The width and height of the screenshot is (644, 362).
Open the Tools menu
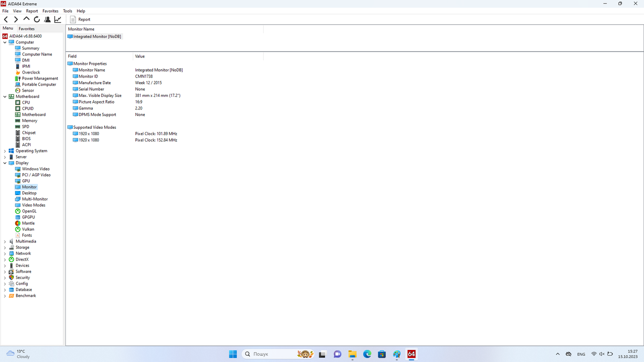tap(68, 11)
